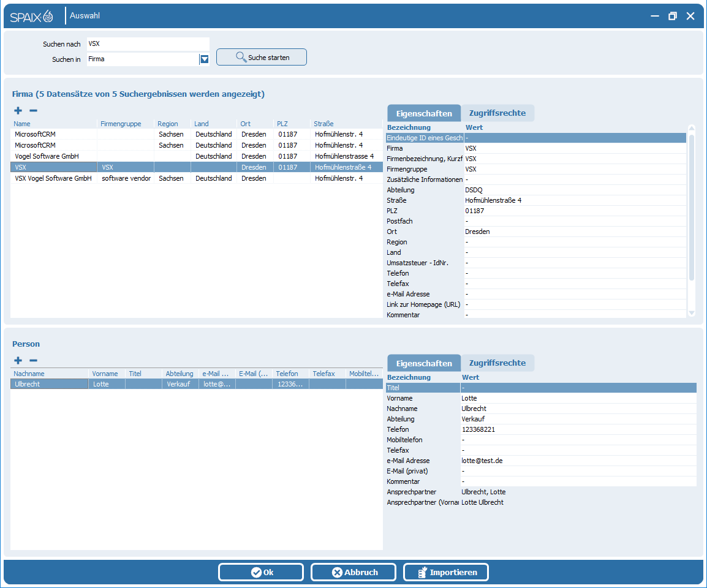Viewport: 707px width, 588px height.
Task: Click Firma properties vertical scrollbar
Action: [x=692, y=208]
